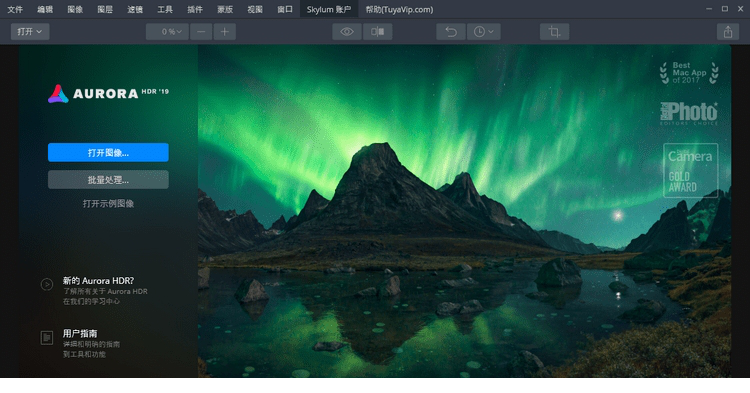Click the play circle icon beside 新的 Aurora HDR?
The width and height of the screenshot is (750, 393).
click(x=46, y=284)
